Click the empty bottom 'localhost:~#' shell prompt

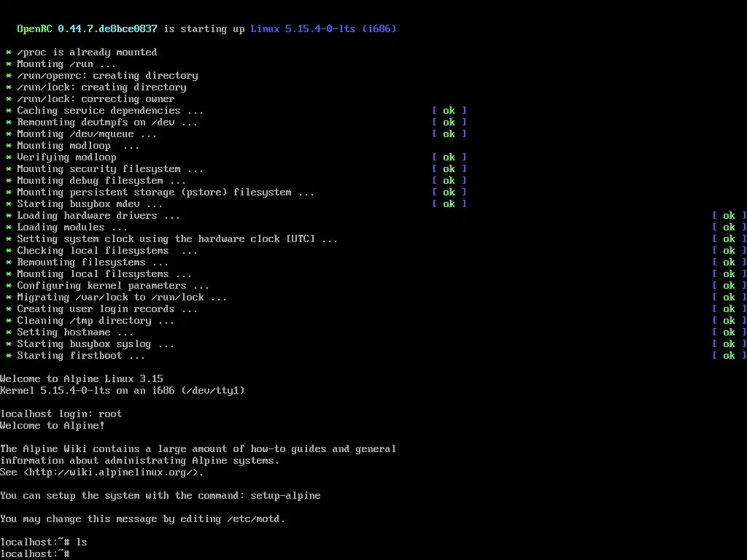tap(35, 554)
